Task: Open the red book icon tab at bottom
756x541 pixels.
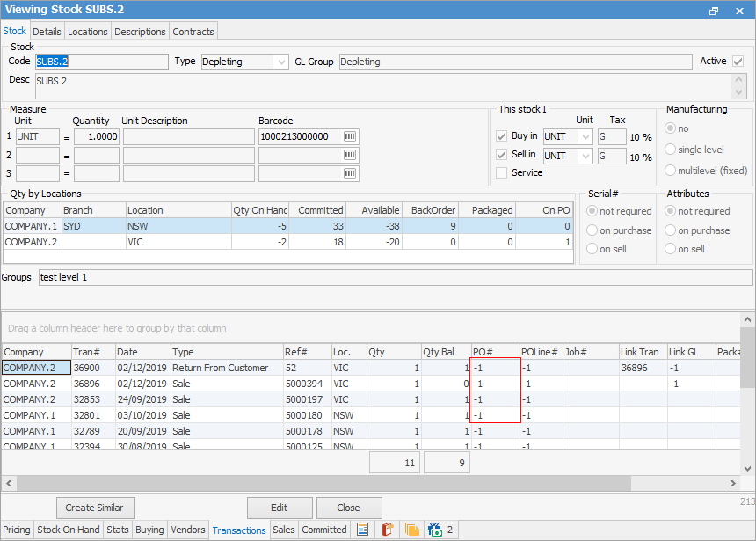Action: click(386, 530)
